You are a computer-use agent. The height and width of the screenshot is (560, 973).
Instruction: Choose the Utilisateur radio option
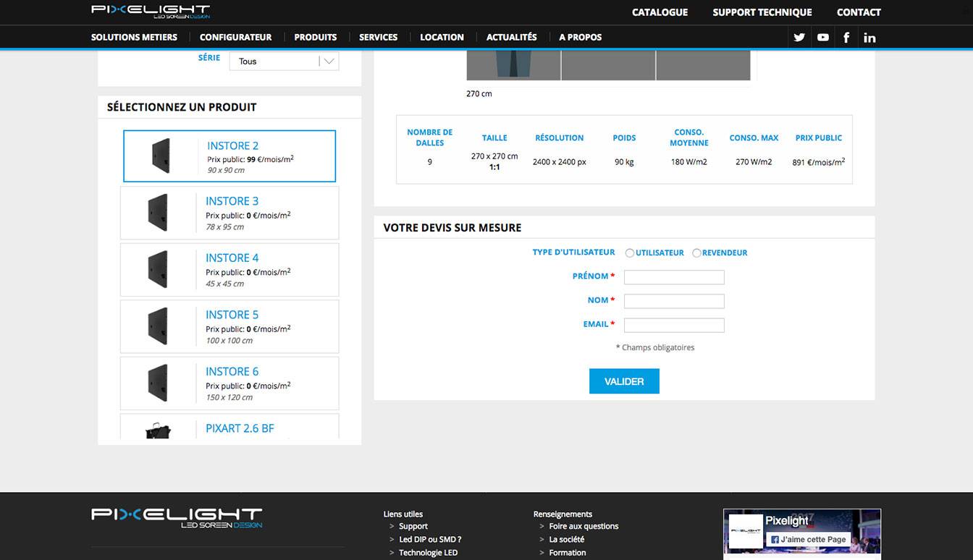point(630,253)
